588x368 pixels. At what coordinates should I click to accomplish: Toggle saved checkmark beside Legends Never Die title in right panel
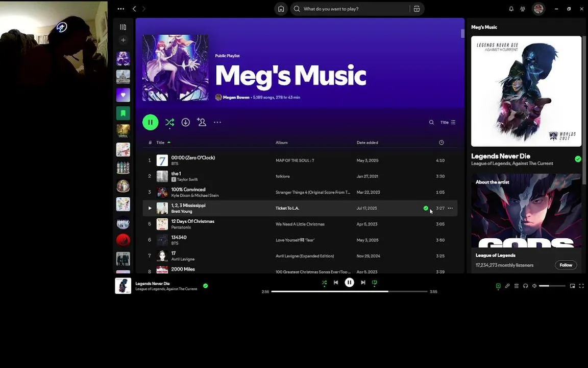click(578, 159)
